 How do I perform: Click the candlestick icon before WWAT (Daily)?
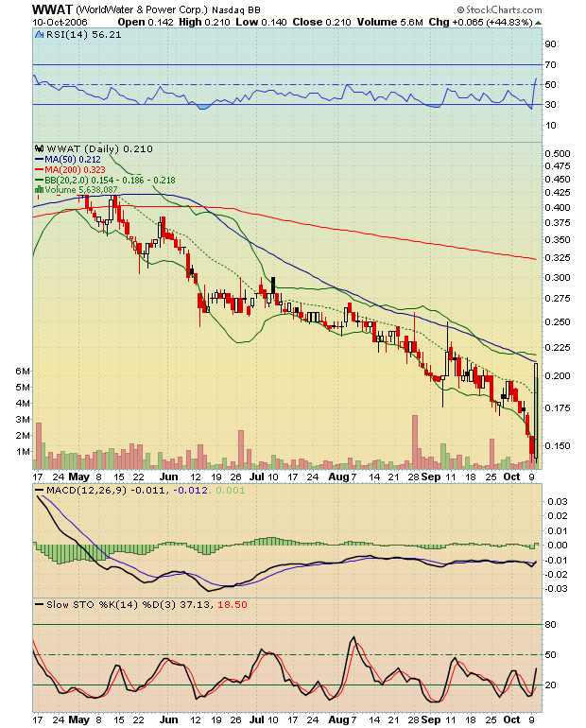[x=40, y=148]
